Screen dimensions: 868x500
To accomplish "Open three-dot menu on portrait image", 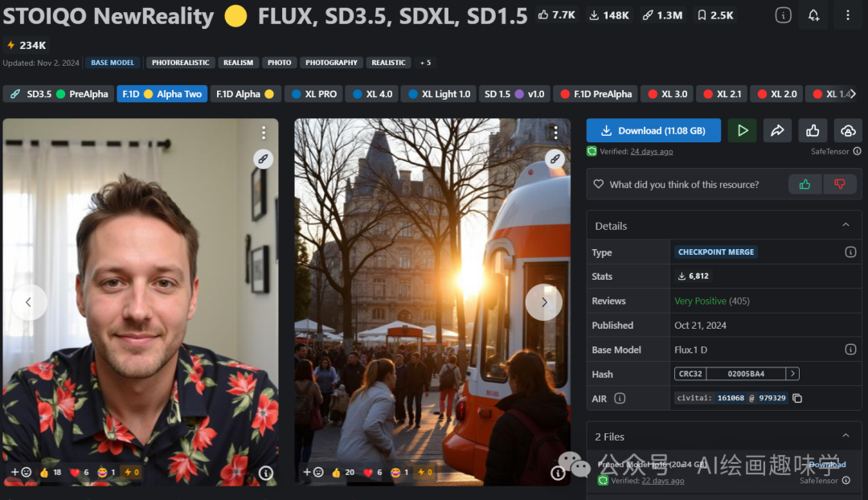I will click(x=264, y=133).
